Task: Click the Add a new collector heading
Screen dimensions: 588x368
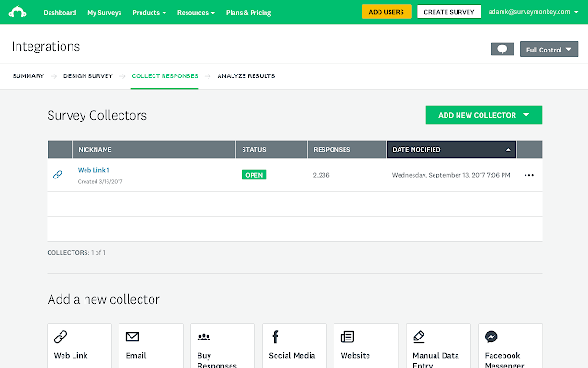Action: [x=104, y=299]
